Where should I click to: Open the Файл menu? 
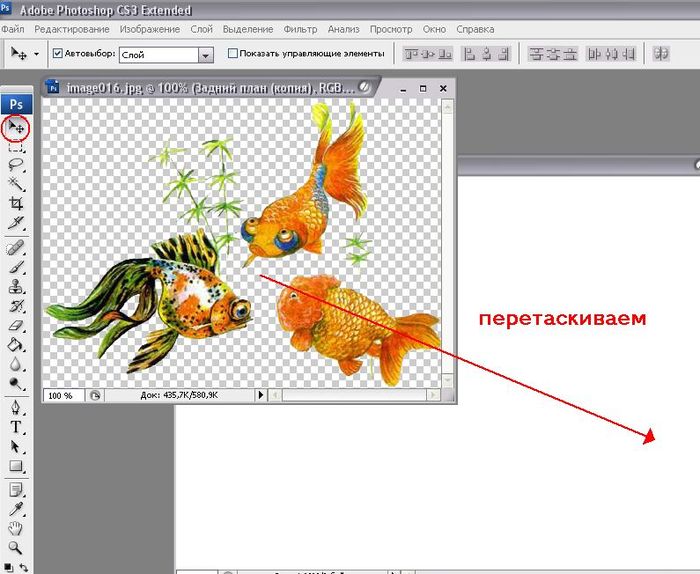12,29
